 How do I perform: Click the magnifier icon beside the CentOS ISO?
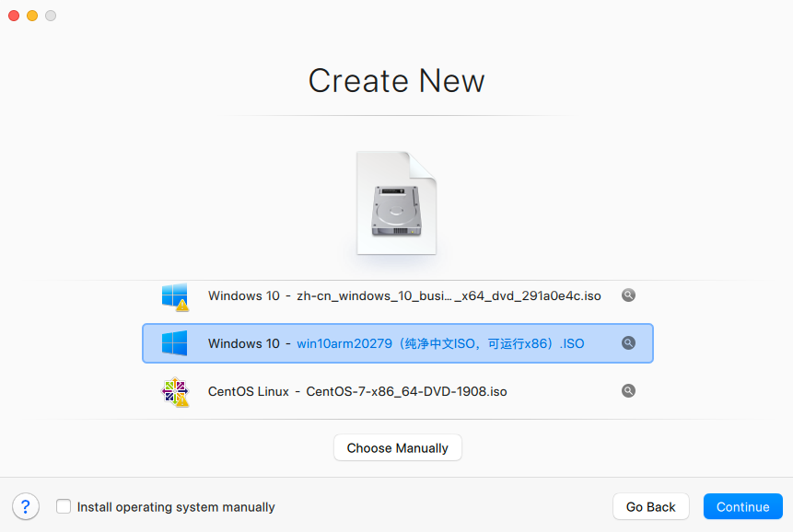tap(628, 390)
